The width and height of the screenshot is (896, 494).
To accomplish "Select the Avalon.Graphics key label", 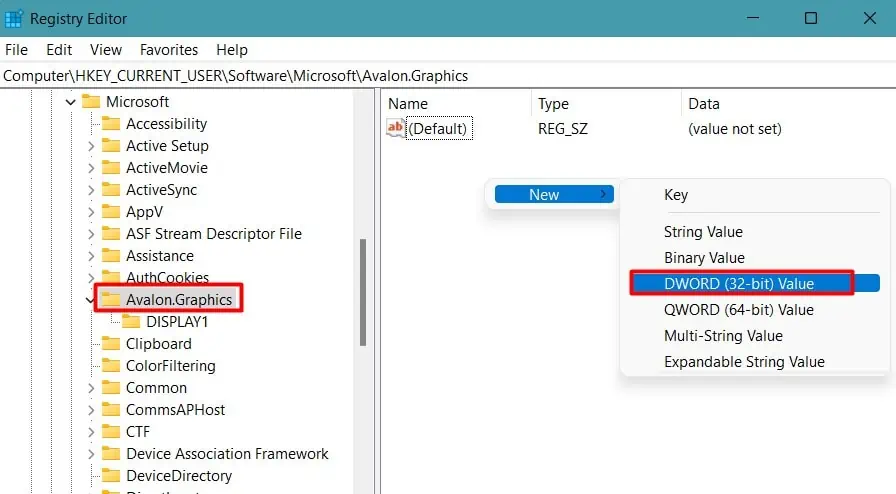I will click(x=179, y=300).
